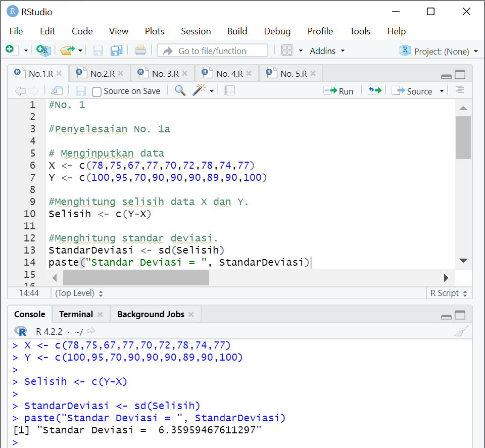Enable the Source on Save checkbox
This screenshot has height=448, width=485.
pos(95,91)
